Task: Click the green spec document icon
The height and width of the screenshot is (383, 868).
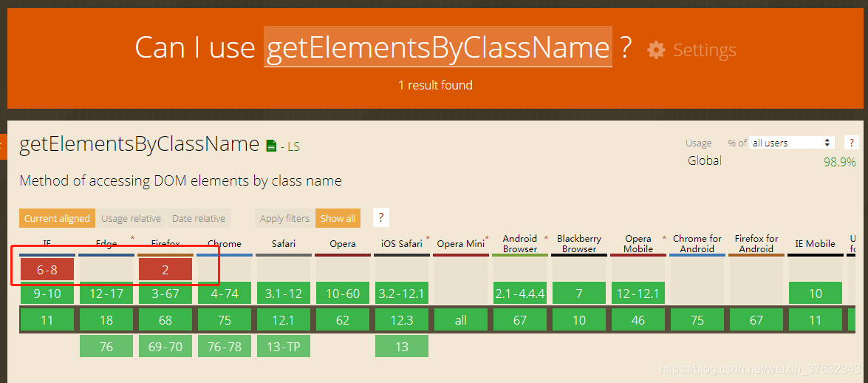Action: point(270,146)
